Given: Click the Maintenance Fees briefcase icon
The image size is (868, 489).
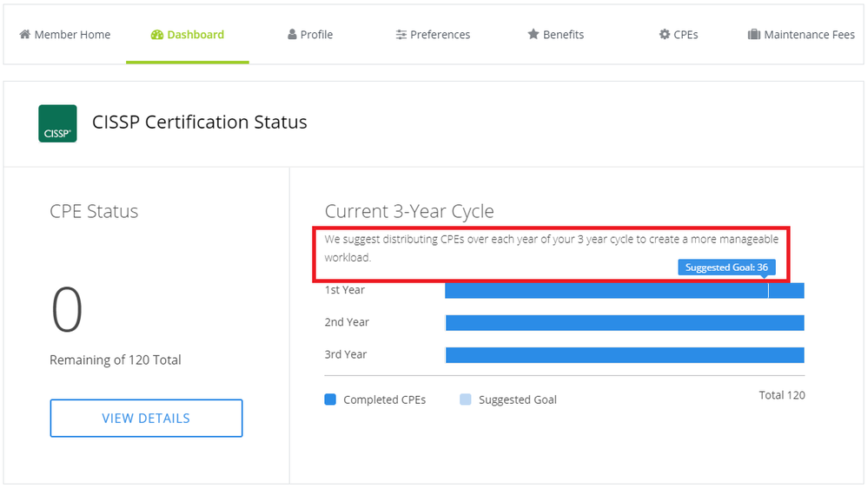Looking at the screenshot, I should point(754,35).
